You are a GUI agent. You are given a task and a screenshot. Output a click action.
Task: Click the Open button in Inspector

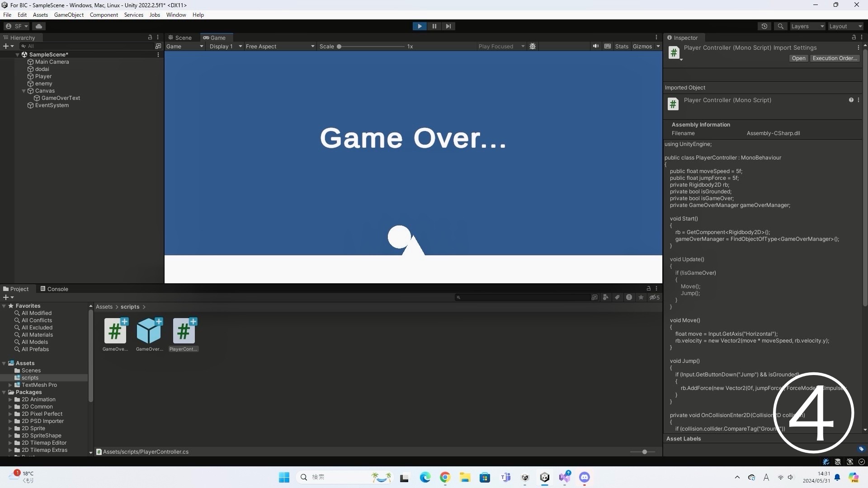click(798, 58)
